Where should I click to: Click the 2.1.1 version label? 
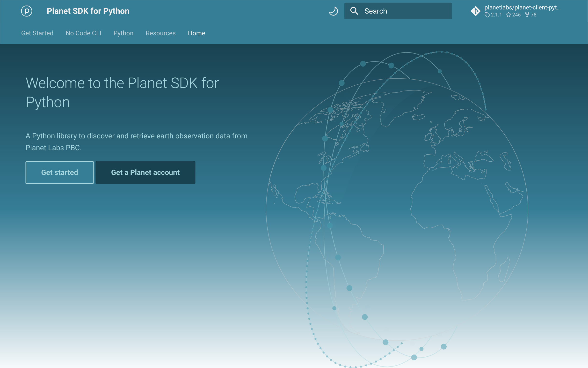click(x=496, y=15)
